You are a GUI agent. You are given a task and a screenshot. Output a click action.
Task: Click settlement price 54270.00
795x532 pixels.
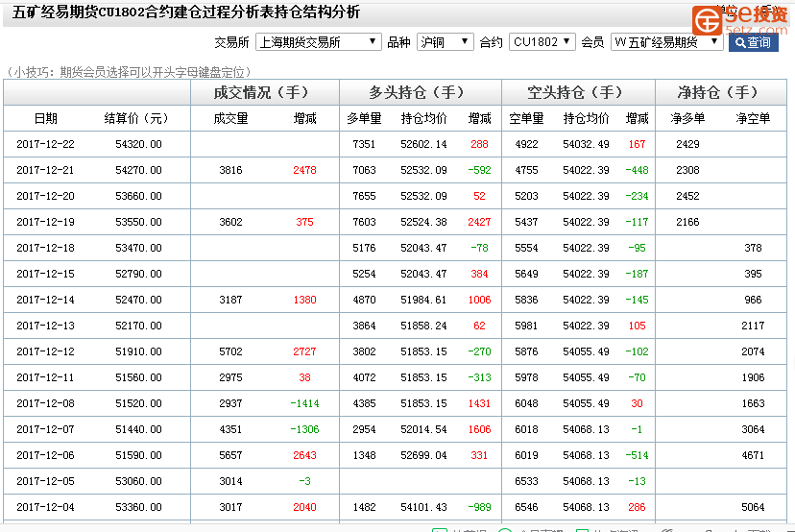pyautogui.click(x=138, y=170)
